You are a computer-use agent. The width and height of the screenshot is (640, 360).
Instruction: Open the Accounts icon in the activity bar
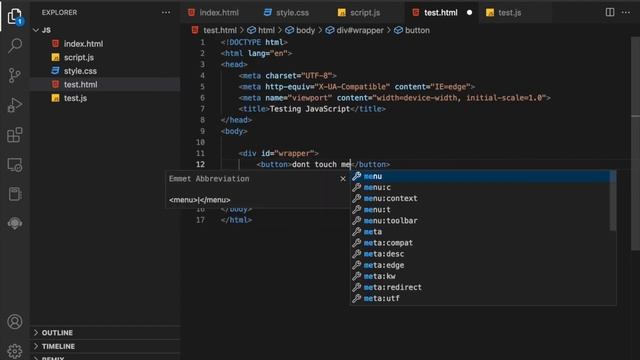pyautogui.click(x=15, y=322)
